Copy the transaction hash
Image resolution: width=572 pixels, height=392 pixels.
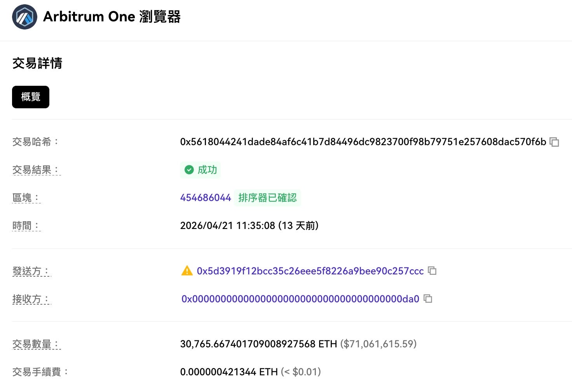(554, 142)
